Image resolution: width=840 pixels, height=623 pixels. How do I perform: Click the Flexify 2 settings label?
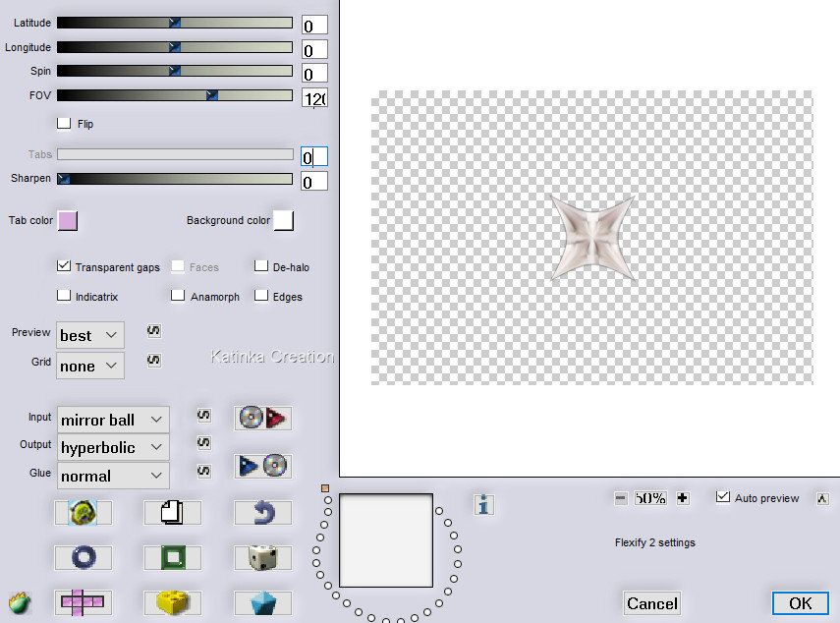click(654, 542)
